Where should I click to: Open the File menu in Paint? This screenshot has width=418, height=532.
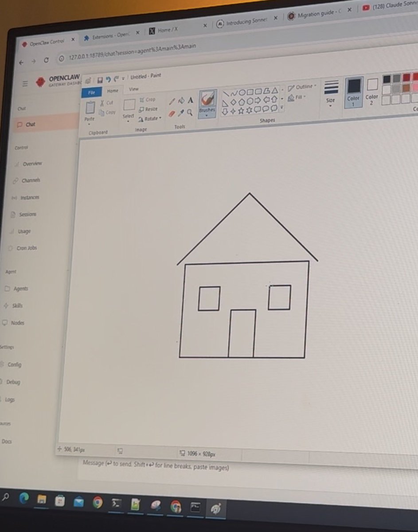tap(91, 93)
